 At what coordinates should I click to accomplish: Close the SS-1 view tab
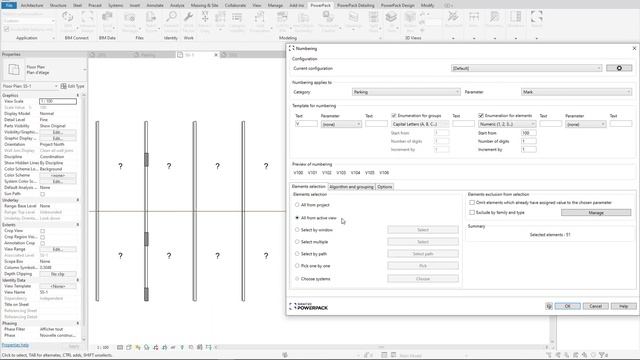pos(216,55)
